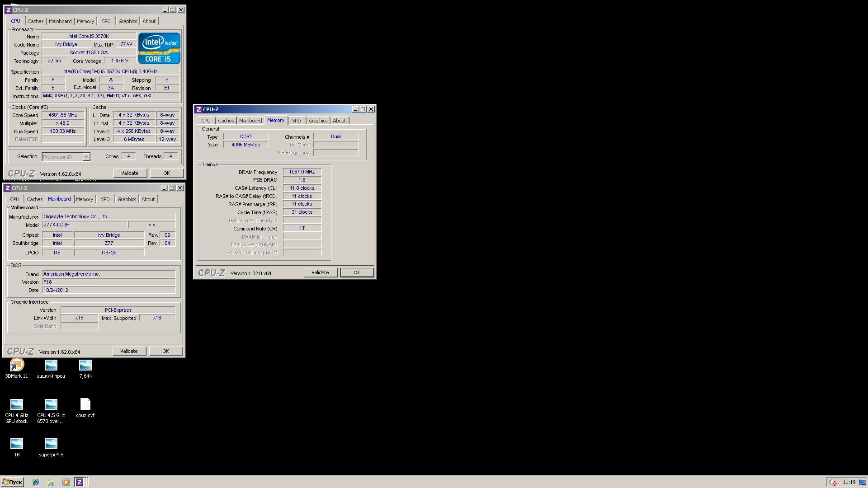Click the Intel Core i5 logo badge
Image resolution: width=868 pixels, height=488 pixels.
(x=159, y=48)
